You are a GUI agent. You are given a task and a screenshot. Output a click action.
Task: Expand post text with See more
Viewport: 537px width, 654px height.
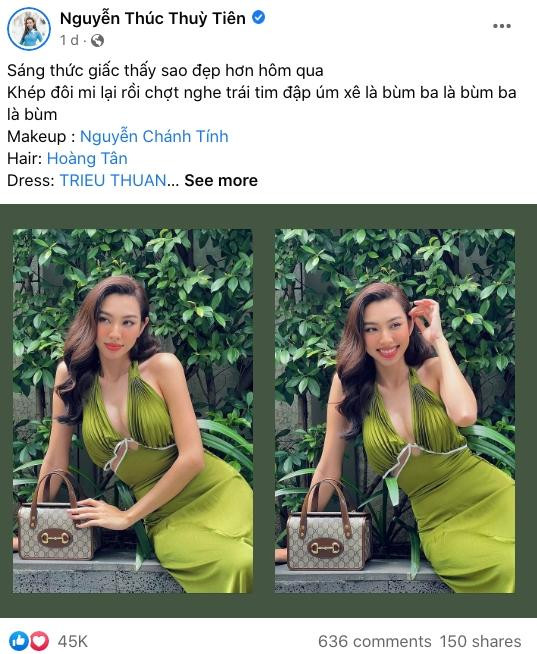point(221,181)
